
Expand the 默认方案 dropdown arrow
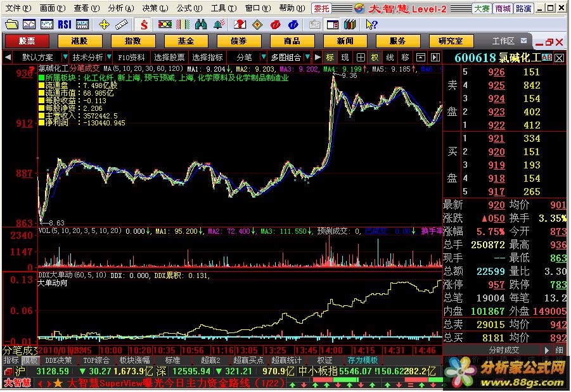(x=65, y=57)
